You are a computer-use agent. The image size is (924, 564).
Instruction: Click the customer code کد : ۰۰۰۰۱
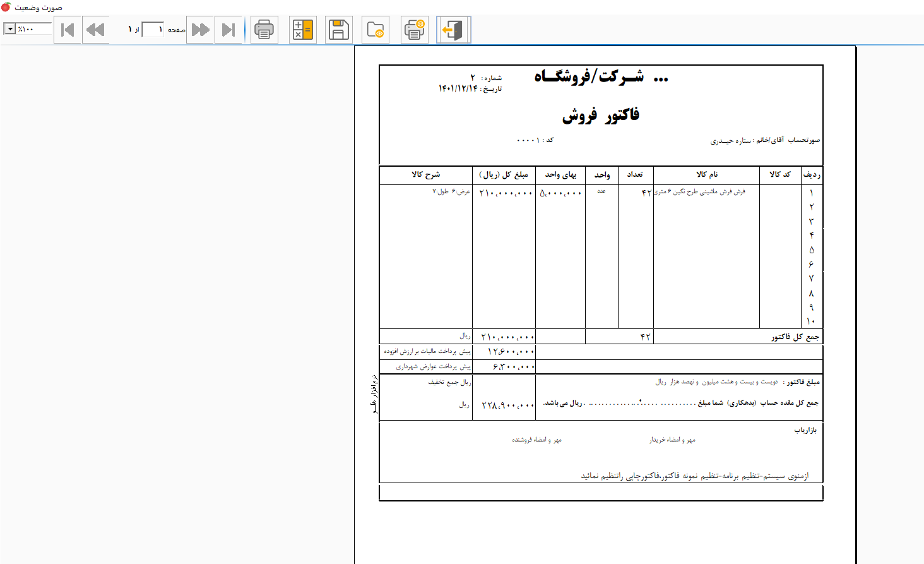535,140
